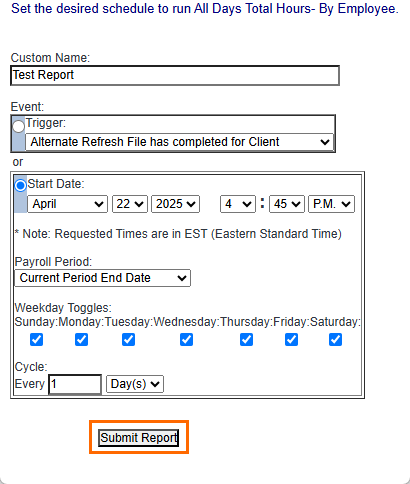
Task: Open the hour dropdown showing 4
Action: point(238,204)
